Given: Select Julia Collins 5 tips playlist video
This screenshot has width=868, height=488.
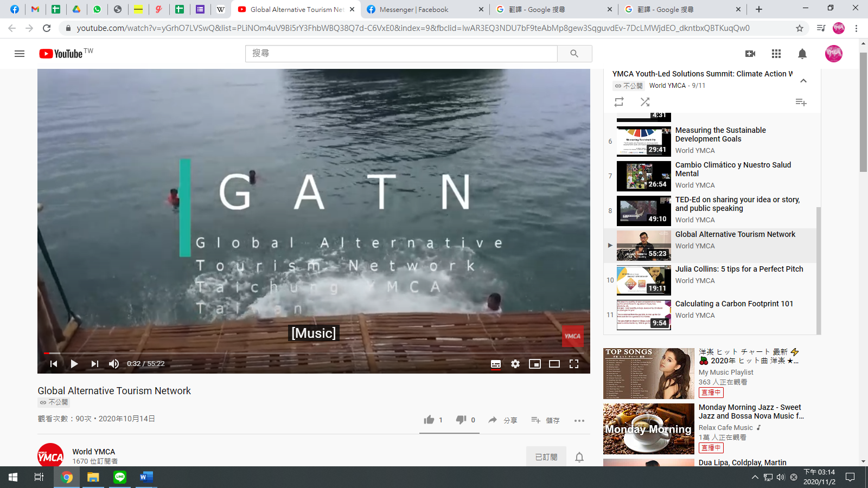Looking at the screenshot, I should 739,269.
